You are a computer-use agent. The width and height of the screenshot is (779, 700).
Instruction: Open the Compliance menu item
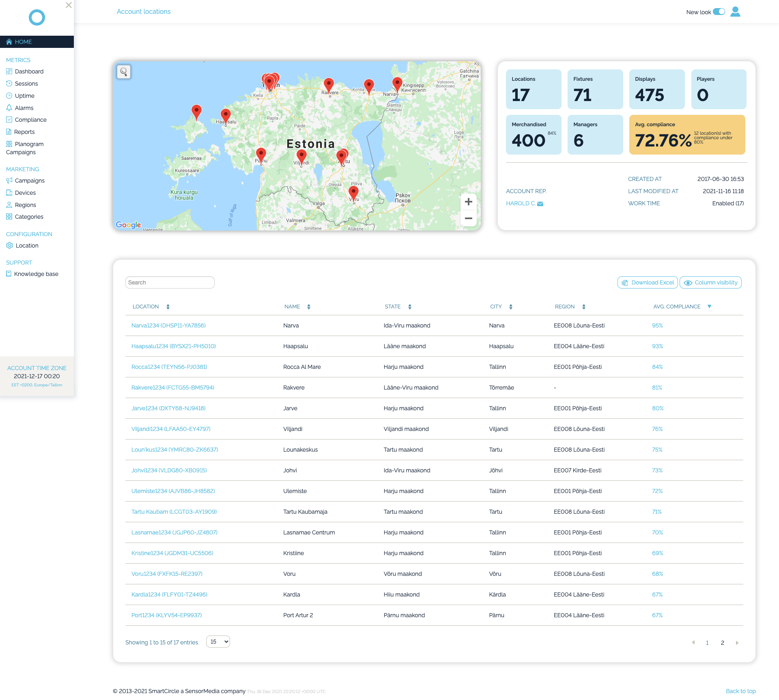pyautogui.click(x=31, y=120)
